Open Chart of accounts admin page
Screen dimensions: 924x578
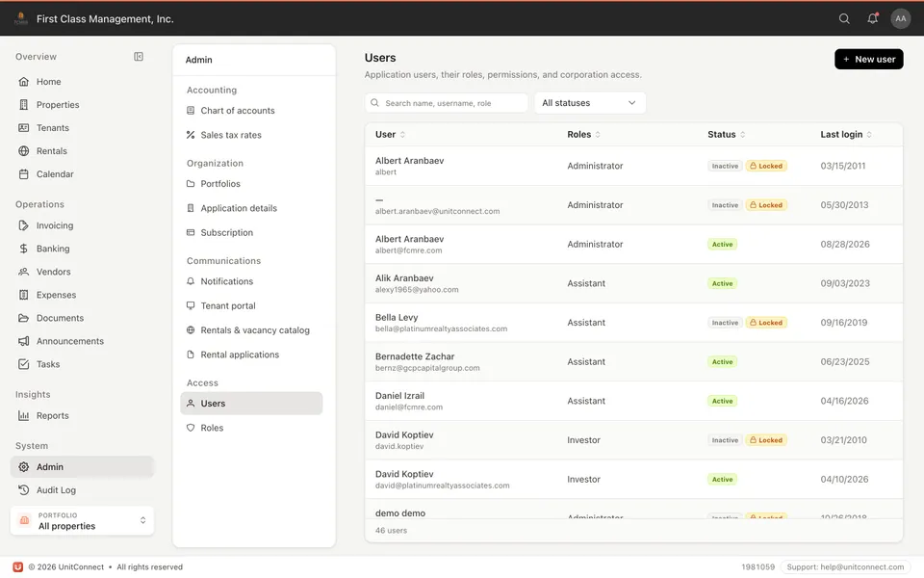click(251, 110)
